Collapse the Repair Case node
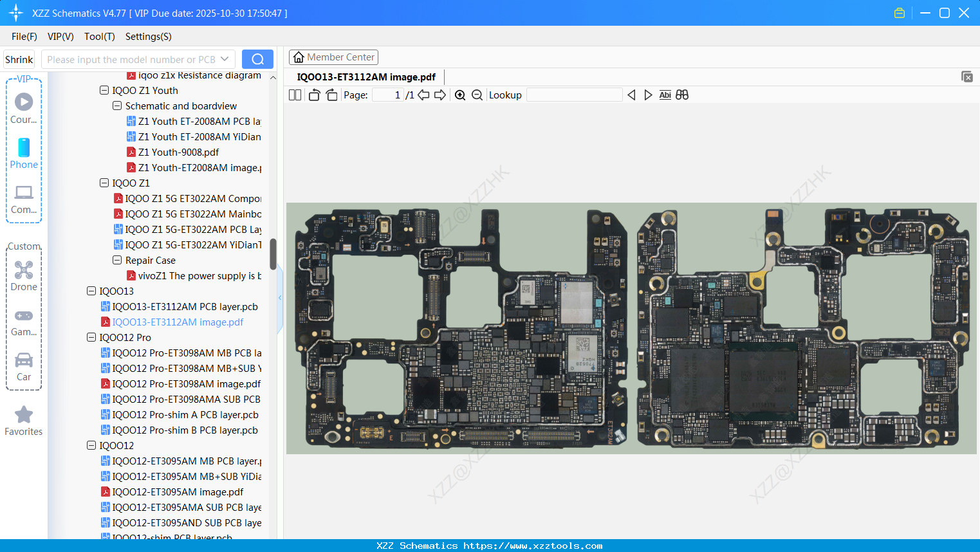Viewport: 980px width, 552px height. pos(117,261)
